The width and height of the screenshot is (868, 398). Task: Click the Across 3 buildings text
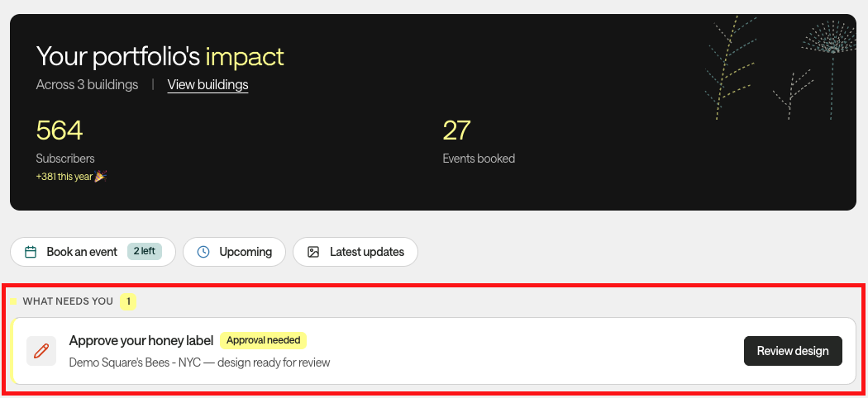point(87,84)
